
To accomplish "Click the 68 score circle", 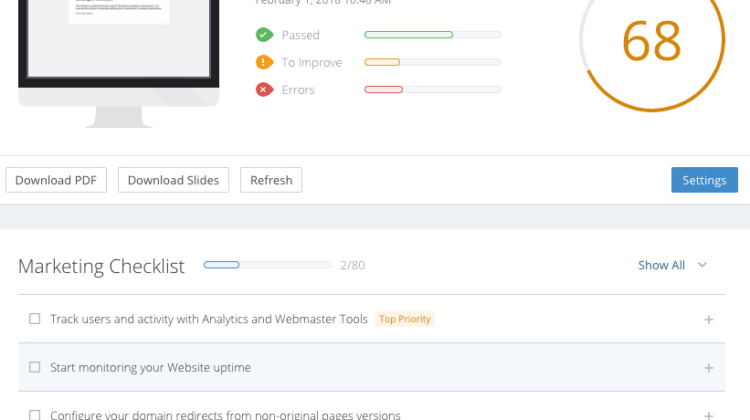I will 652,41.
